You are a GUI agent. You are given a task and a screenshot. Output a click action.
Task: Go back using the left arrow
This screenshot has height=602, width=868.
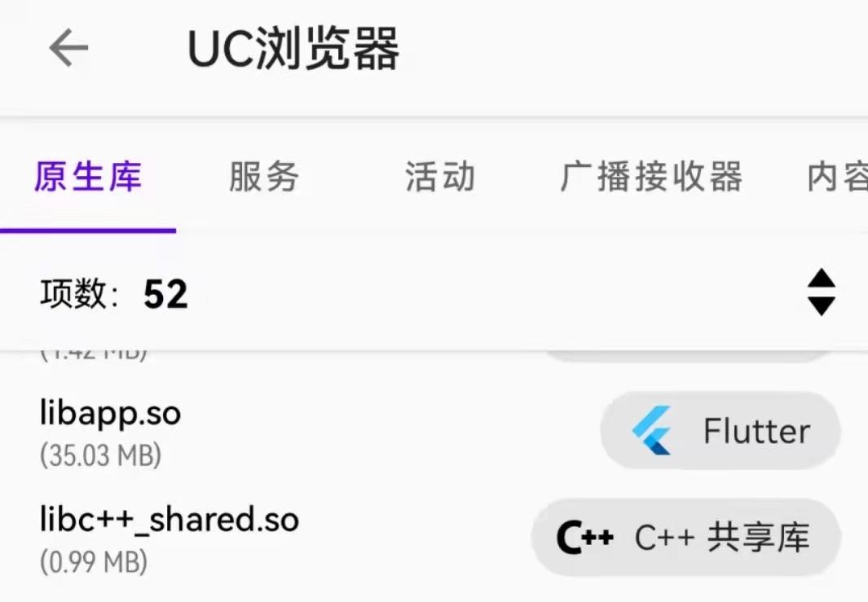pyautogui.click(x=68, y=48)
